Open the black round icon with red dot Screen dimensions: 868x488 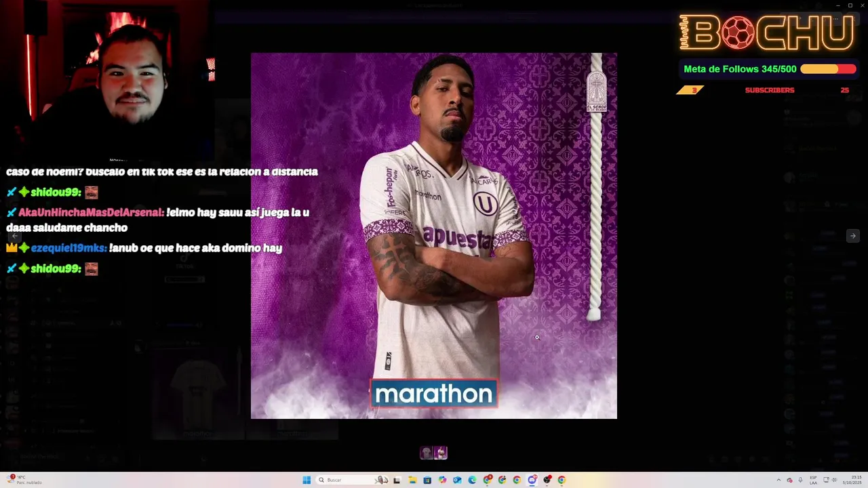[x=547, y=480]
